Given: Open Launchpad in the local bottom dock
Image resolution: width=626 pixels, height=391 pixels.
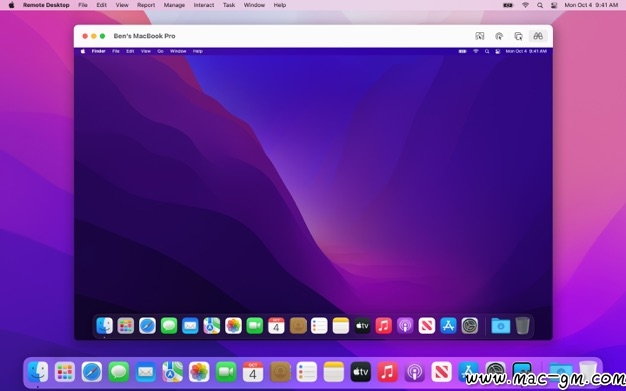Looking at the screenshot, I should click(65, 372).
